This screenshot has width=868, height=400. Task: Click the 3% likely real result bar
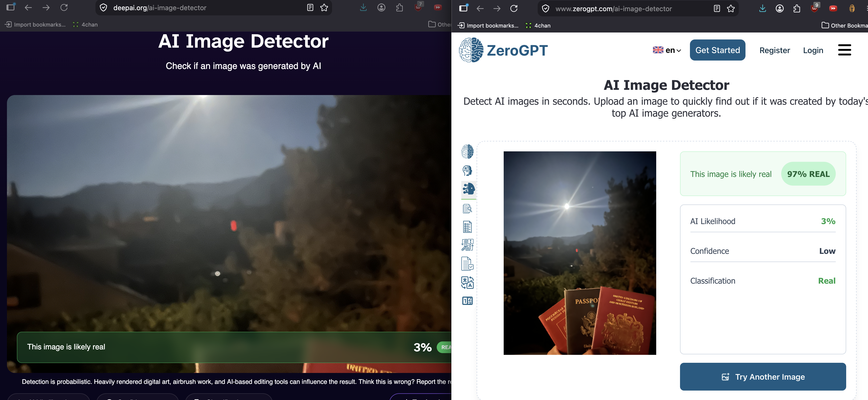(234, 347)
